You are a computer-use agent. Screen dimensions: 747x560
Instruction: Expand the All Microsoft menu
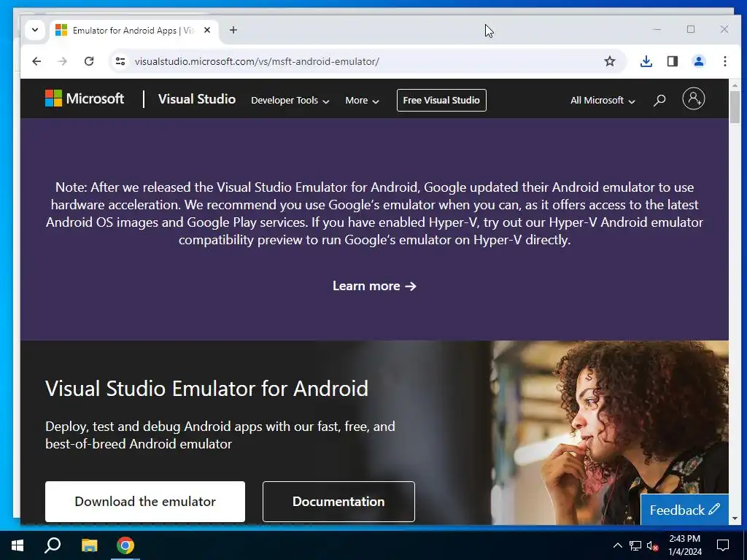603,101
